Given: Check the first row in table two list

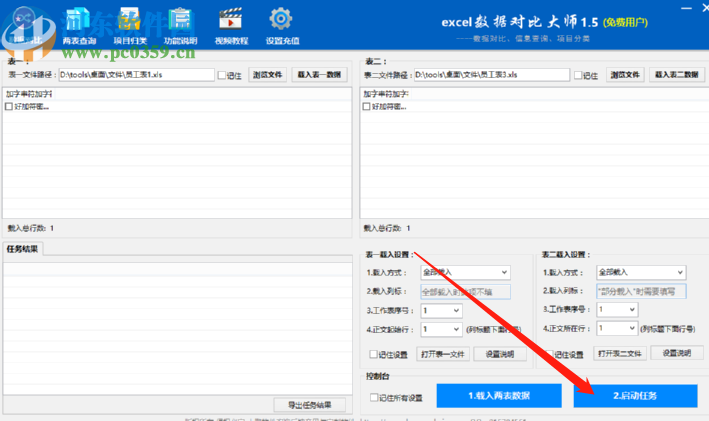Looking at the screenshot, I should (x=366, y=107).
